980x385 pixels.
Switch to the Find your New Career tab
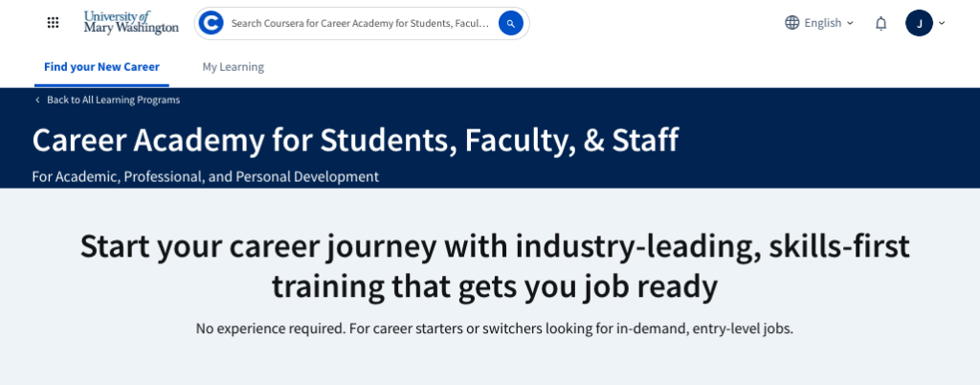point(102,67)
